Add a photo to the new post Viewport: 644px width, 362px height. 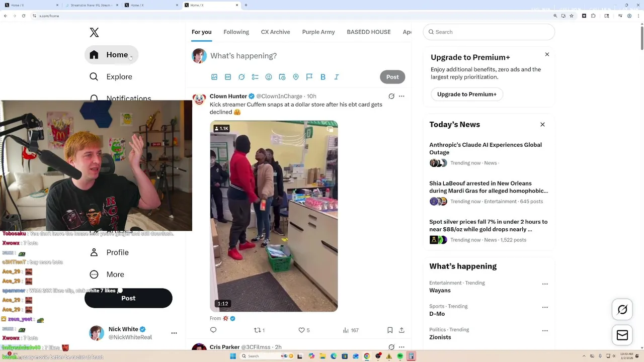pos(214,77)
